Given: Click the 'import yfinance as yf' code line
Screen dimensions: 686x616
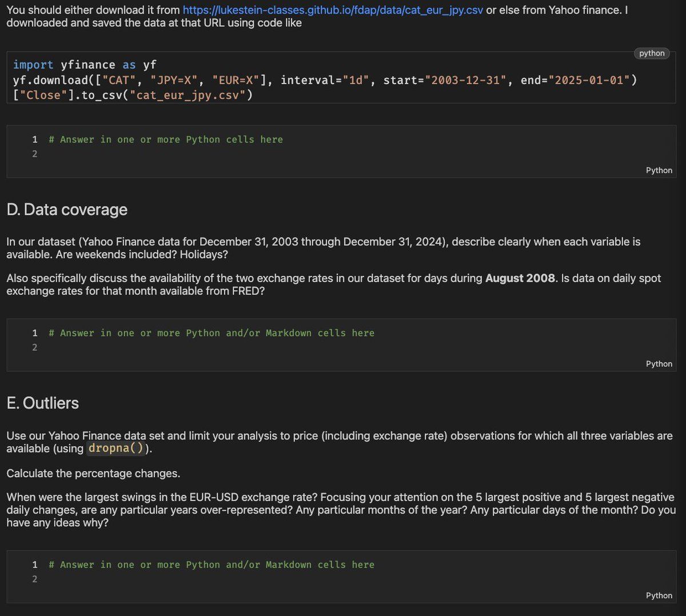Looking at the screenshot, I should (85, 65).
